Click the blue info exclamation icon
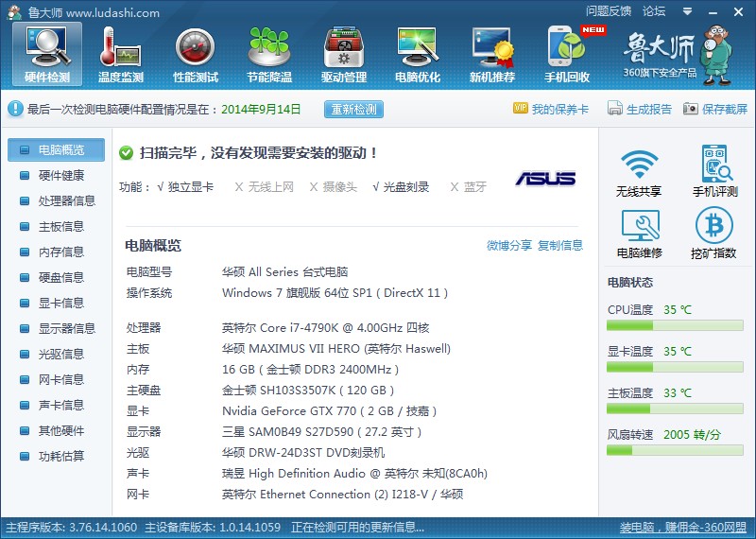Viewport: 756px width, 539px height. pos(15,109)
